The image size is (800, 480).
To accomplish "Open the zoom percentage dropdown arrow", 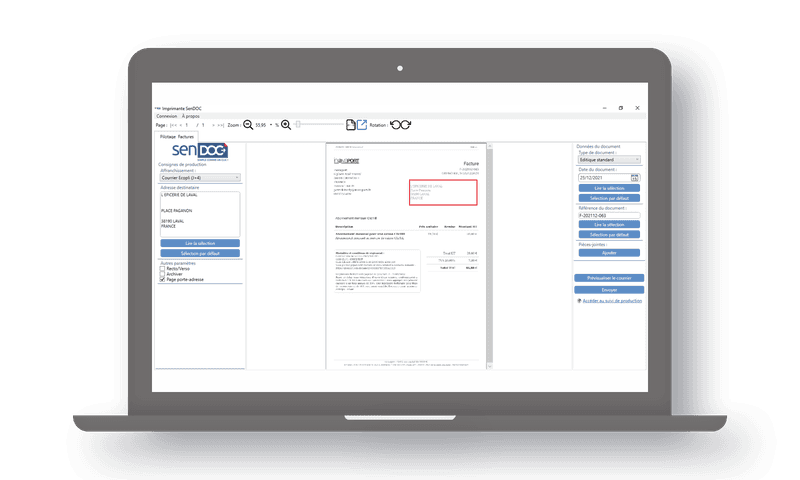I will 271,125.
